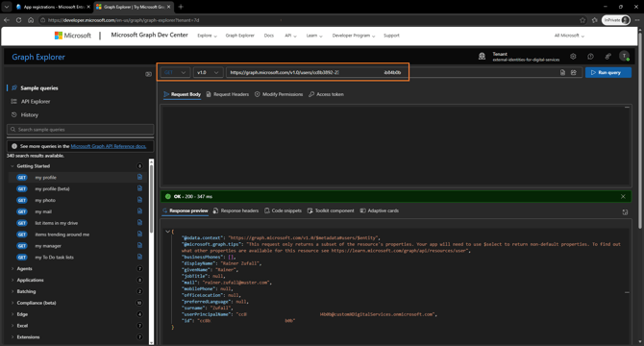
Task: Open the API version v1.0 dropdown
Action: [209, 73]
